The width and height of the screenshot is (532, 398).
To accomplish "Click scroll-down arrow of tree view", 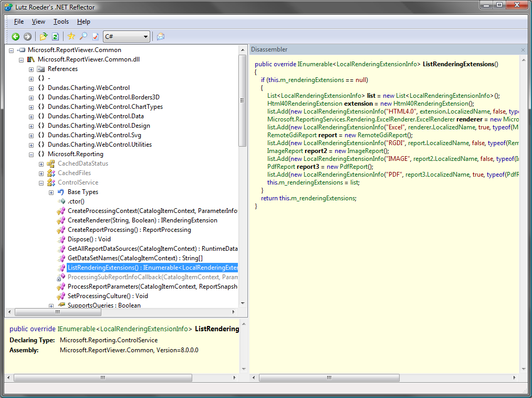I will pos(243,303).
